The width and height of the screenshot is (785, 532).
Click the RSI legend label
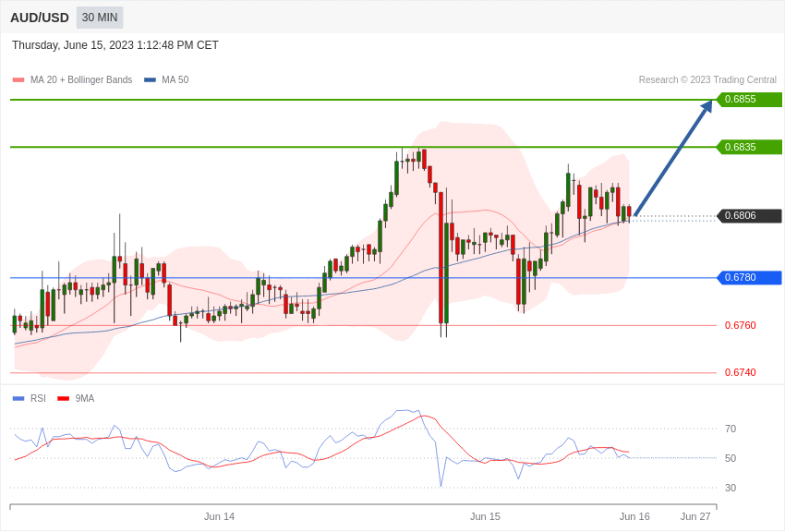tap(38, 398)
